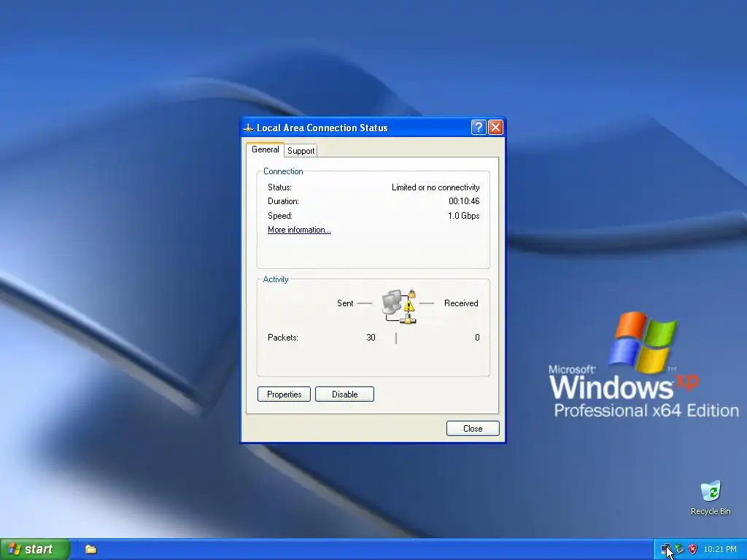Open the More information link
The width and height of the screenshot is (747, 560).
pyautogui.click(x=299, y=230)
